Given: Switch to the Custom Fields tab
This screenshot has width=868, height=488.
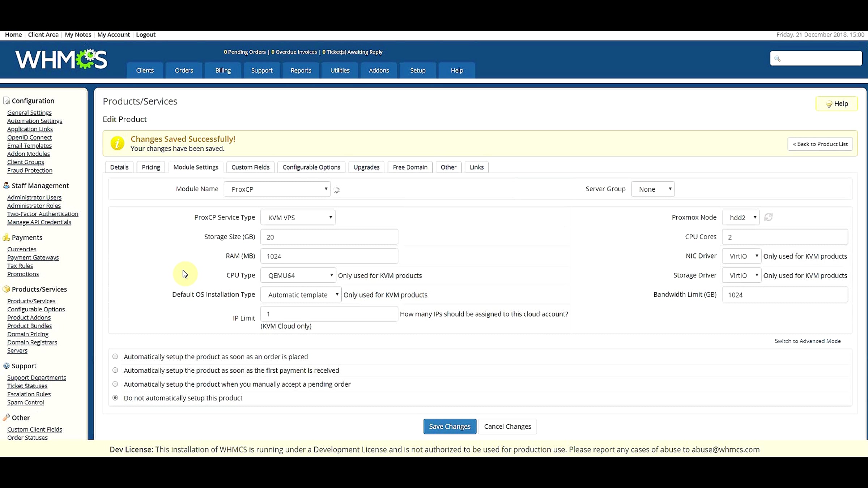Looking at the screenshot, I should pyautogui.click(x=251, y=167).
